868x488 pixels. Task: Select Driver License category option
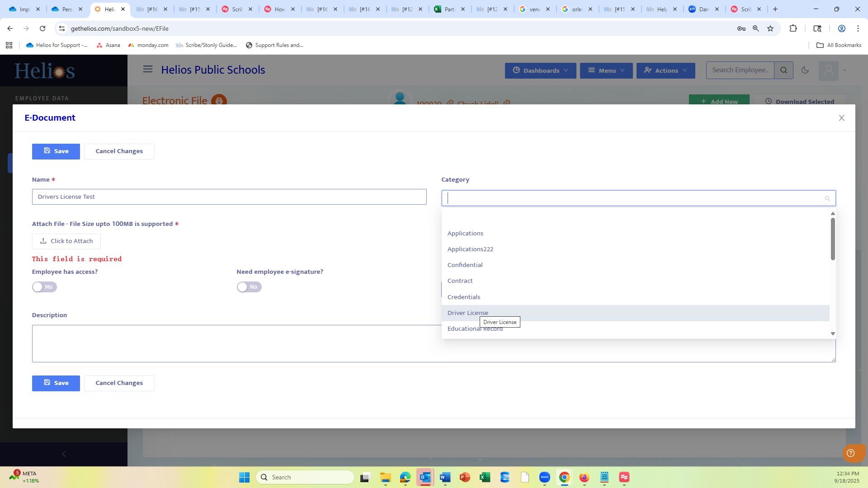point(468,313)
